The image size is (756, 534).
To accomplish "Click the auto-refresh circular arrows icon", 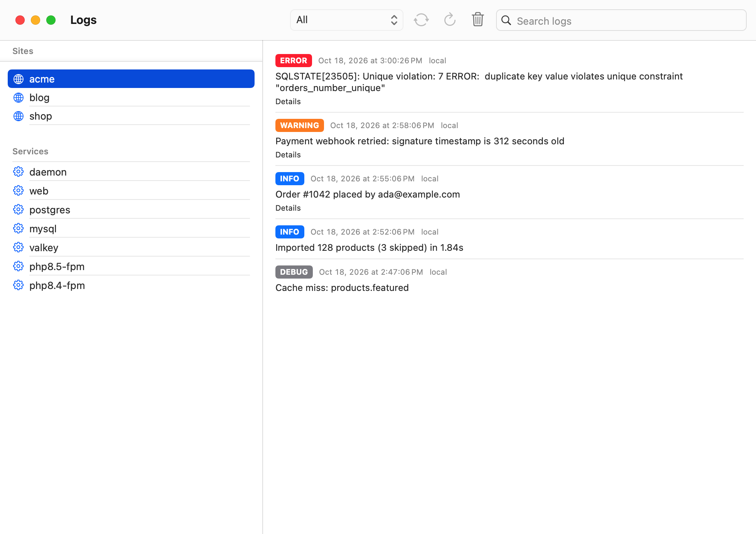I will point(421,20).
